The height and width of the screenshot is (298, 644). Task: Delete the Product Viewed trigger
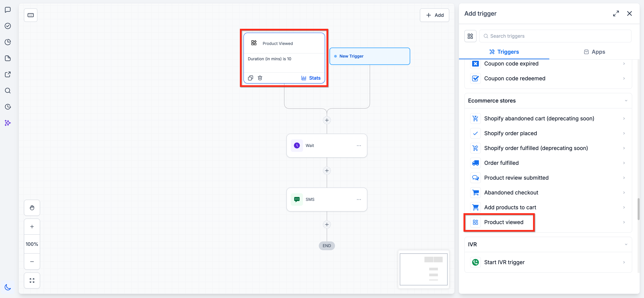(x=260, y=78)
